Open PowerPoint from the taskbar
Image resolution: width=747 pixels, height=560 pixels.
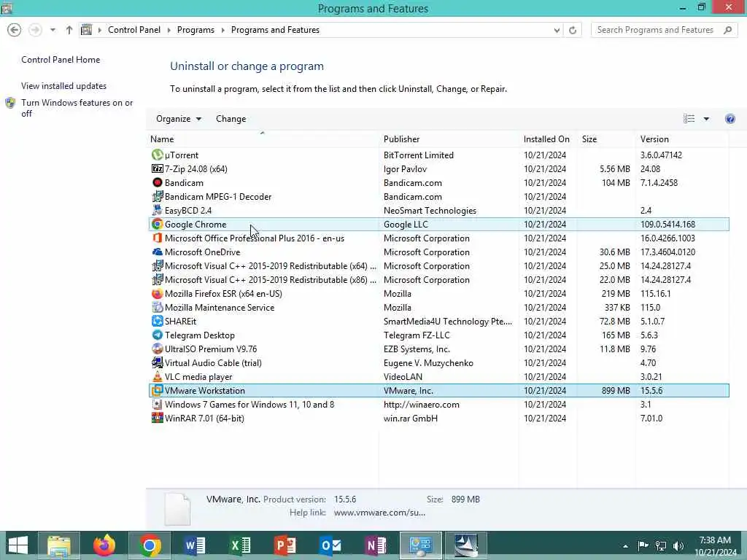click(x=285, y=545)
